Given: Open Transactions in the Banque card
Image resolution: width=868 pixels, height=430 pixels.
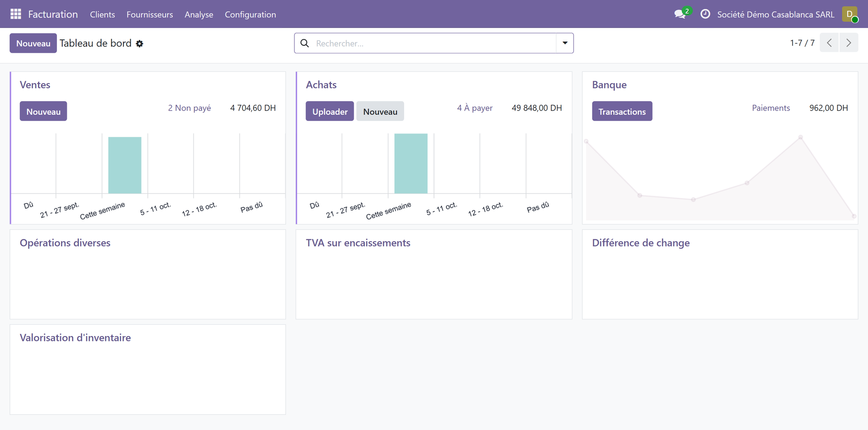Looking at the screenshot, I should [622, 111].
